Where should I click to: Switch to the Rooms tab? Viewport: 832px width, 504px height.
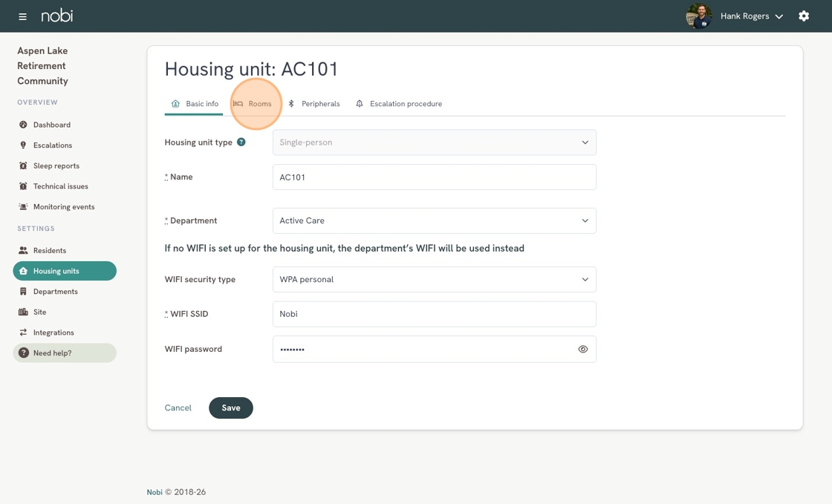[253, 104]
